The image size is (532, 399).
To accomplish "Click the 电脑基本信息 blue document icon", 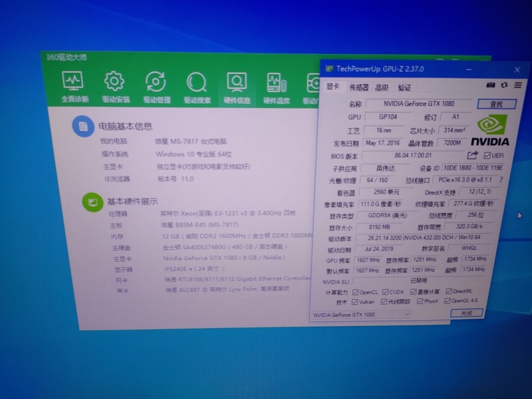I will pos(83,126).
